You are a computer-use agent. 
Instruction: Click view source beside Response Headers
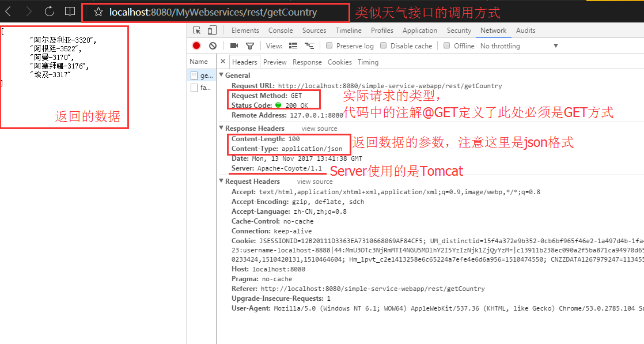coord(319,128)
